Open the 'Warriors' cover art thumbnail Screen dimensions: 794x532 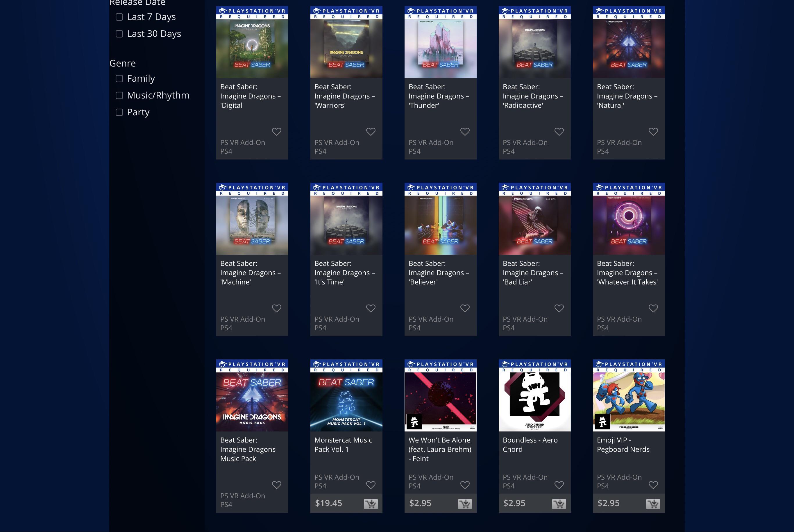pos(346,42)
